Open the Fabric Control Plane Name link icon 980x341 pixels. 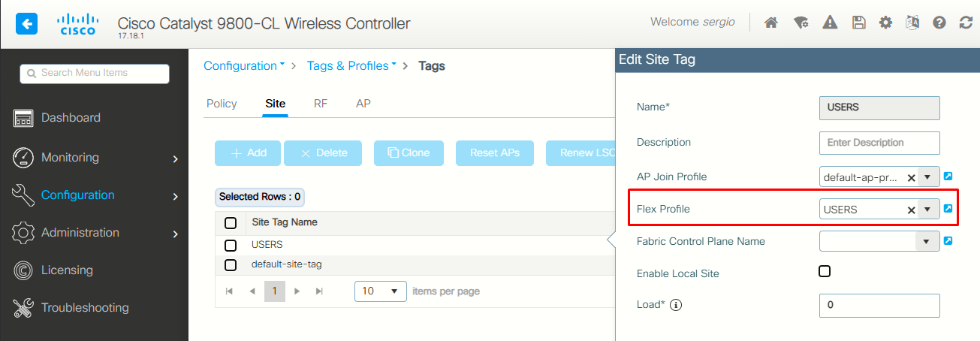[948, 241]
